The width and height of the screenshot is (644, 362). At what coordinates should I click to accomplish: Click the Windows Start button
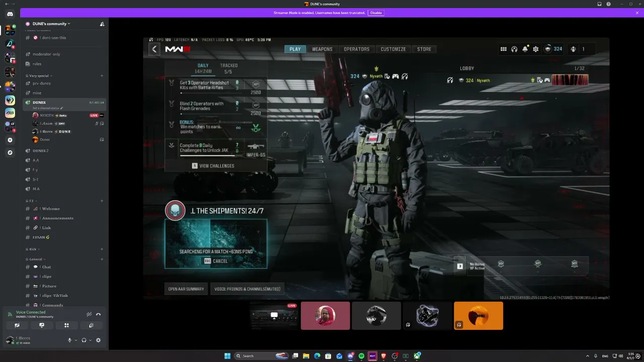[227, 356]
